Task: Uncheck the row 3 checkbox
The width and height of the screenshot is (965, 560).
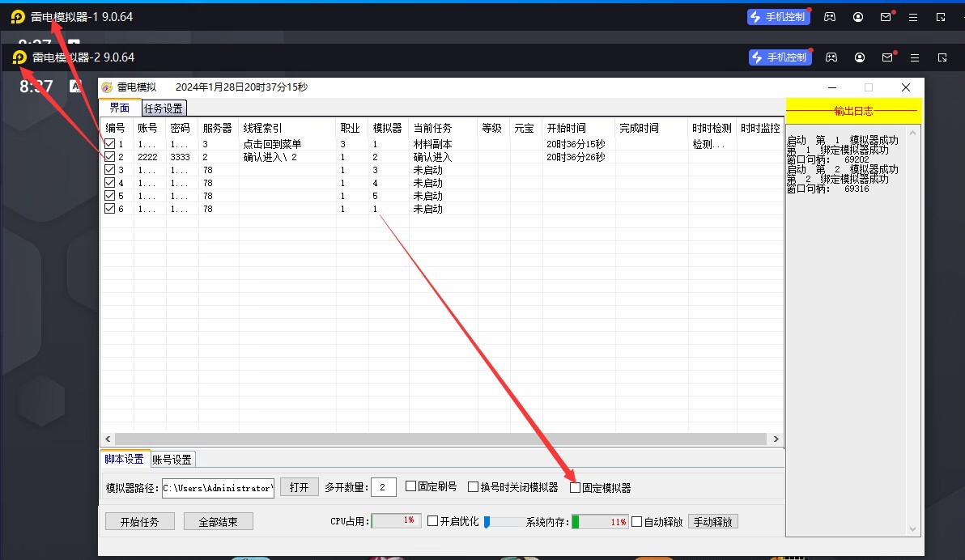Action: point(109,169)
